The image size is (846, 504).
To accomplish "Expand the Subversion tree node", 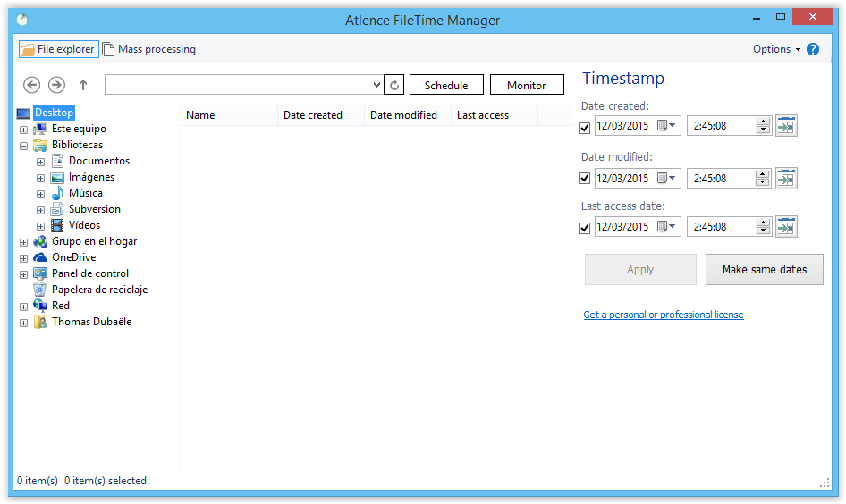I will 40,211.
